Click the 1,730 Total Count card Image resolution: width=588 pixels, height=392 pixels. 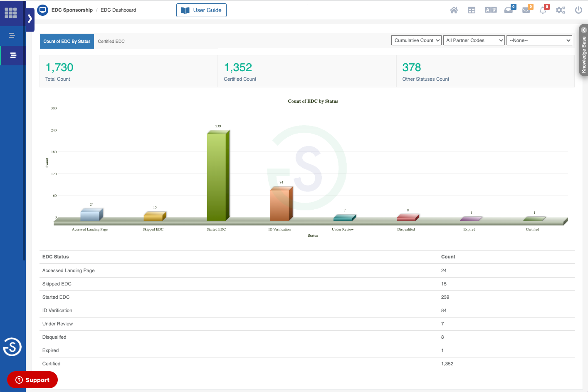128,71
